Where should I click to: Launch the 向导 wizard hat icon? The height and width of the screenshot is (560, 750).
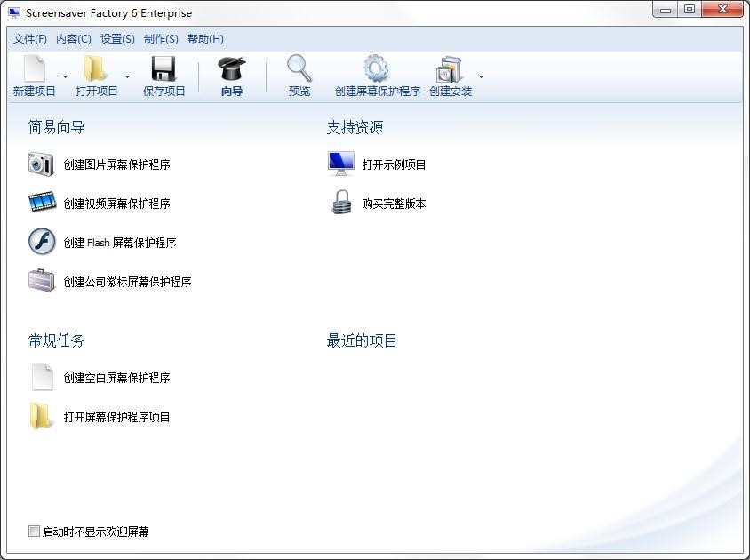(x=231, y=68)
